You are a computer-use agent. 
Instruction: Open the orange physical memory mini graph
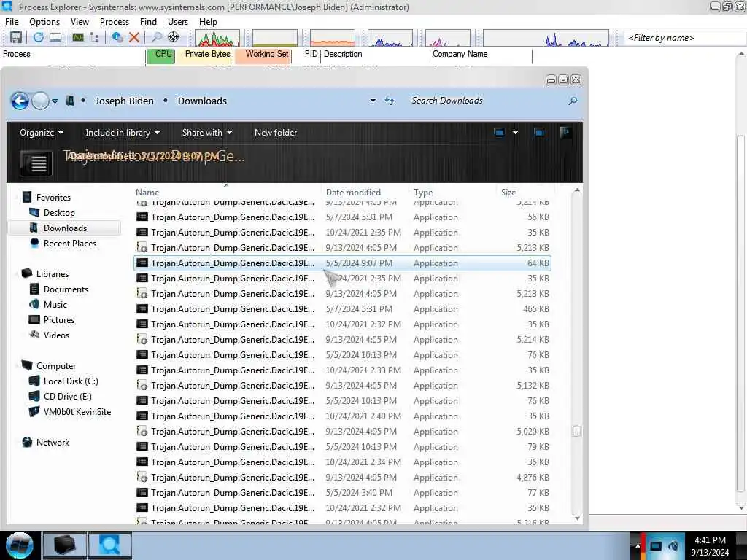point(332,38)
